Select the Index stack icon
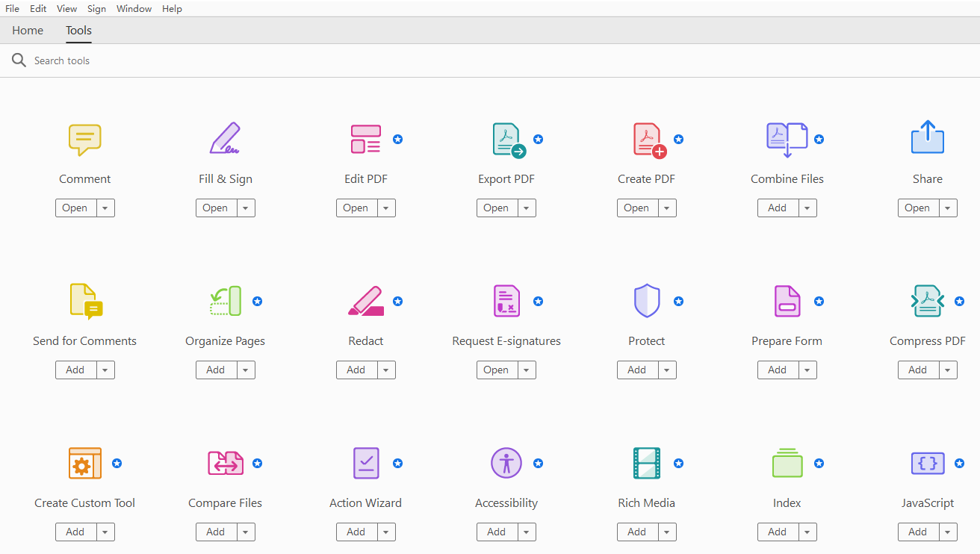The width and height of the screenshot is (980, 554). [x=787, y=463]
